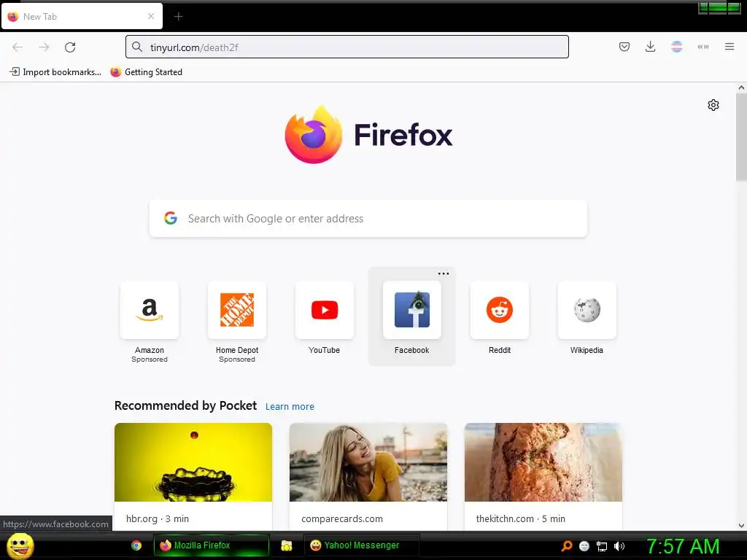This screenshot has height=560, width=747.
Task: Open the folder icon in taskbar
Action: click(286, 545)
